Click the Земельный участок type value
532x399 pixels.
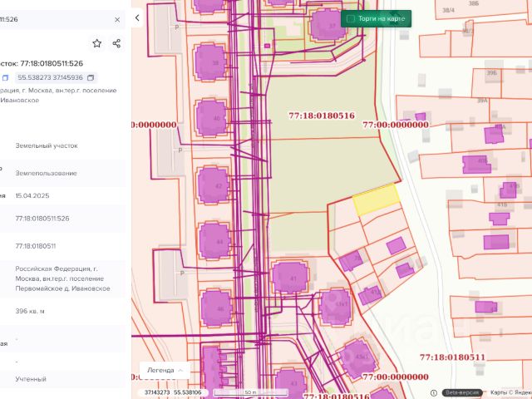point(47,145)
